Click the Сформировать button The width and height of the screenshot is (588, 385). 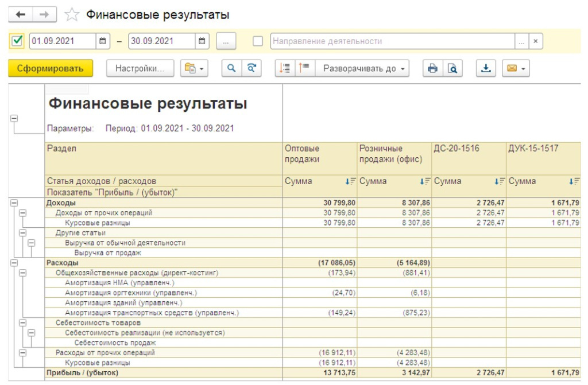(51, 68)
